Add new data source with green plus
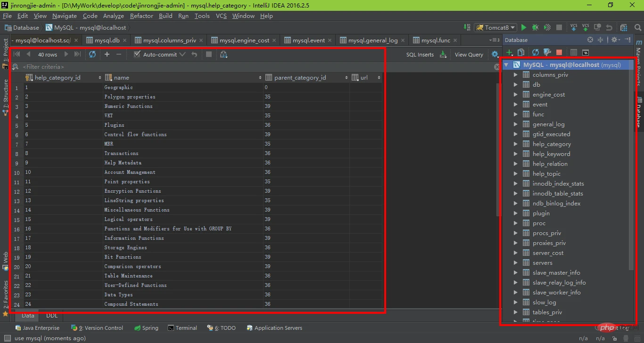644x343 pixels. [509, 52]
